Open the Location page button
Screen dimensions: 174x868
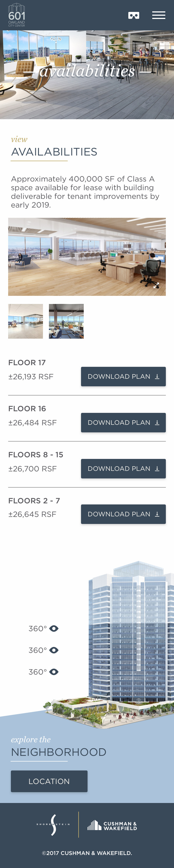pos(49,781)
